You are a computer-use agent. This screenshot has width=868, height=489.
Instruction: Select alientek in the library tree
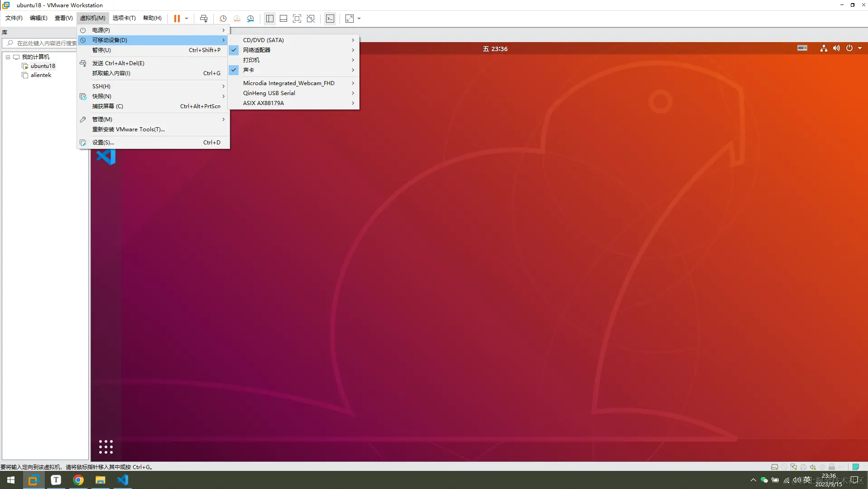coord(41,75)
